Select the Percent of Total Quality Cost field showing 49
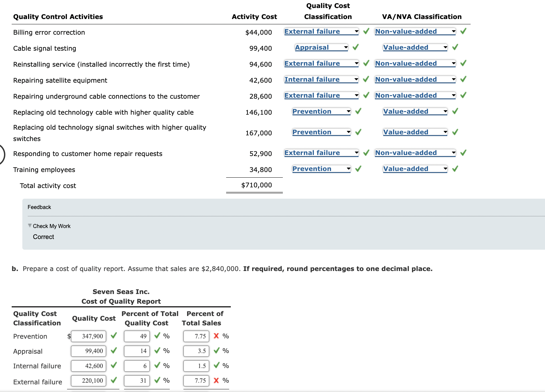This screenshot has width=545, height=392. point(136,336)
